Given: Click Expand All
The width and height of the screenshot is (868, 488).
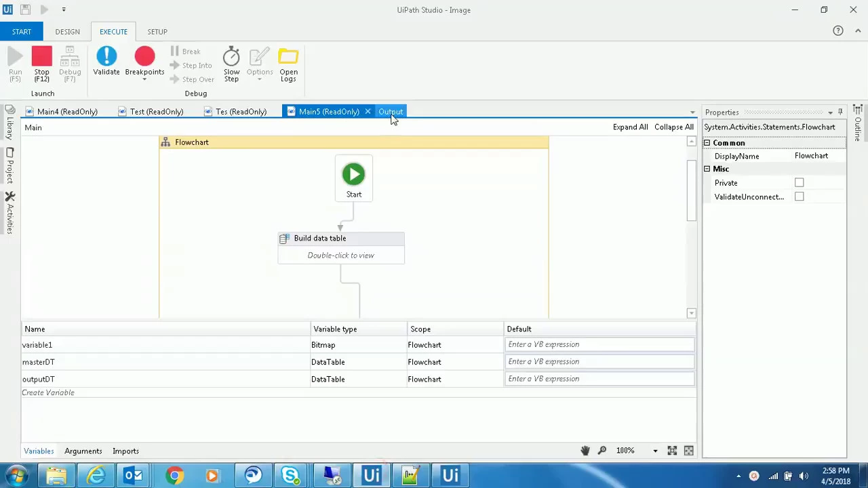Looking at the screenshot, I should [630, 127].
